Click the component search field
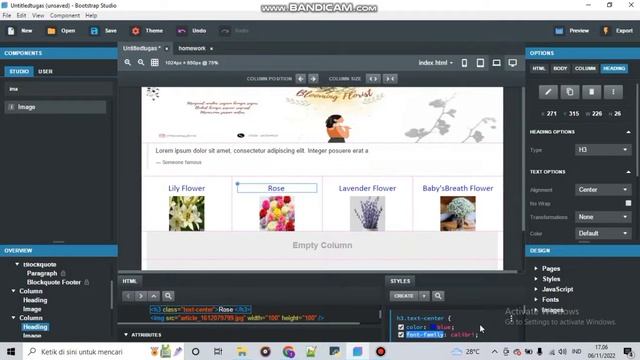The height and width of the screenshot is (360, 640). point(58,89)
